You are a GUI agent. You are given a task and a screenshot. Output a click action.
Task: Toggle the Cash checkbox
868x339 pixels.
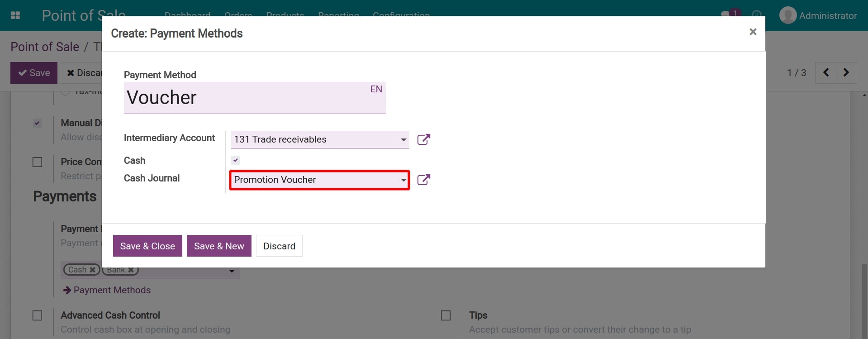coord(236,160)
